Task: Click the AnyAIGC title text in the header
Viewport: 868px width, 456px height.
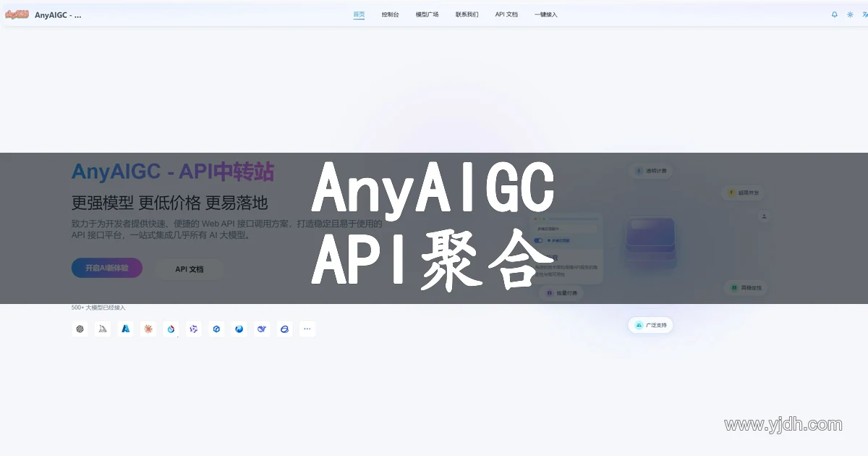Action: pos(58,14)
